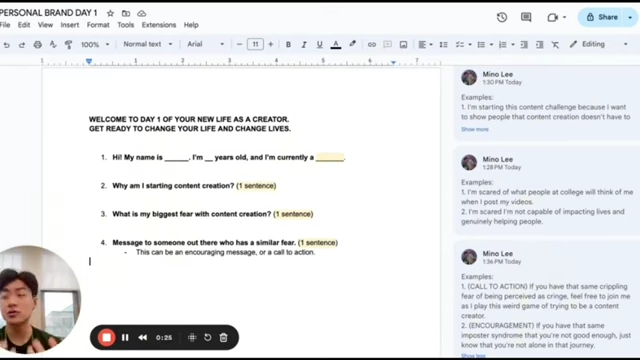Screen dimensions: 640x360
Task: Click the font size field
Action: coord(255,44)
